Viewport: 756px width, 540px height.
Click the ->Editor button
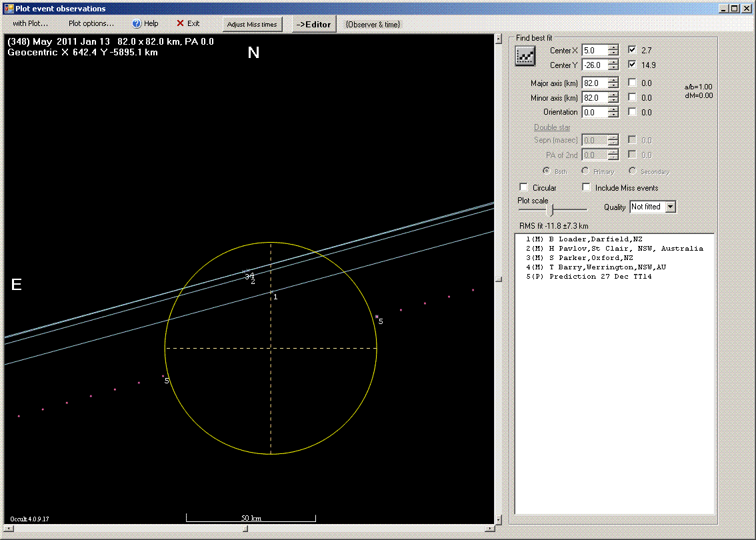pos(314,24)
